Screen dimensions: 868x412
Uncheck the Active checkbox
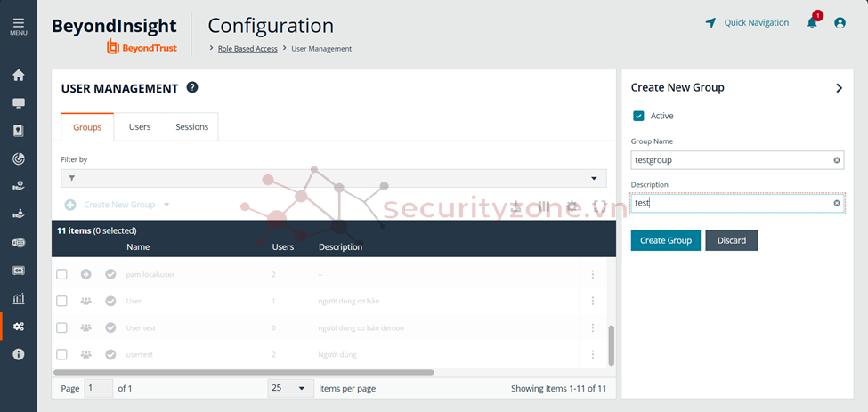coord(638,116)
